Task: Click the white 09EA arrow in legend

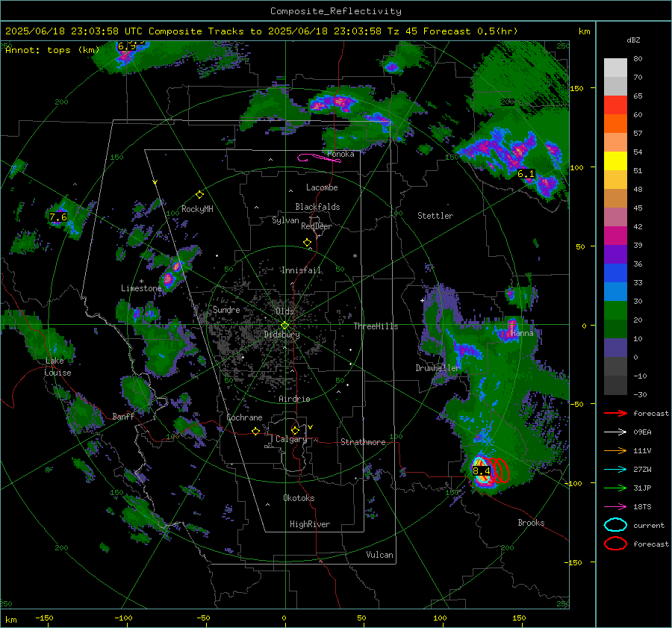Action: point(615,432)
